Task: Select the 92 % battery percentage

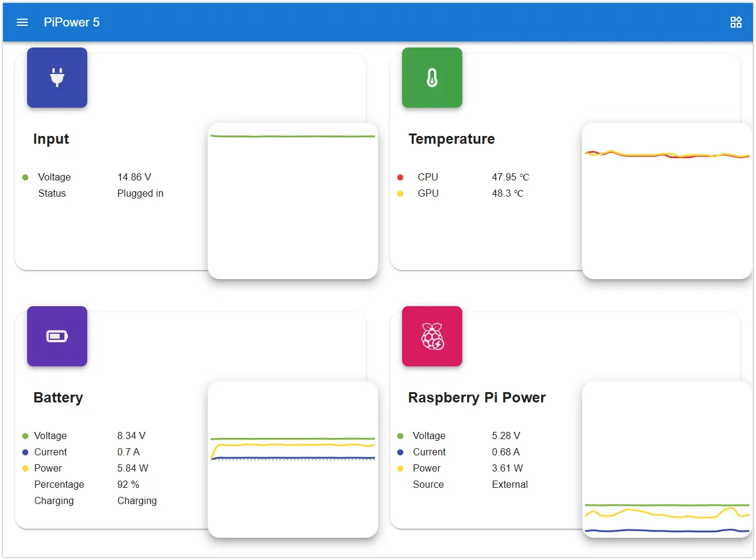Action: (x=128, y=485)
